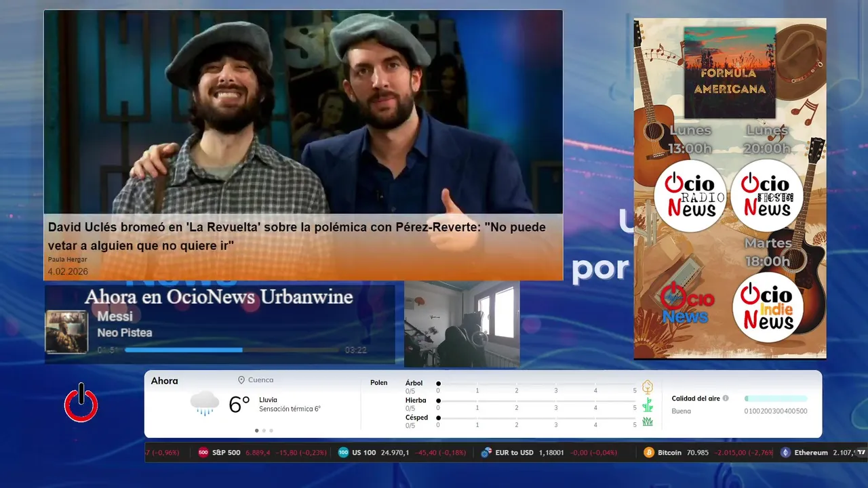Screen dimensions: 868x488
Task: Click the 'Sensación térmica 6°' text
Action: click(290, 409)
